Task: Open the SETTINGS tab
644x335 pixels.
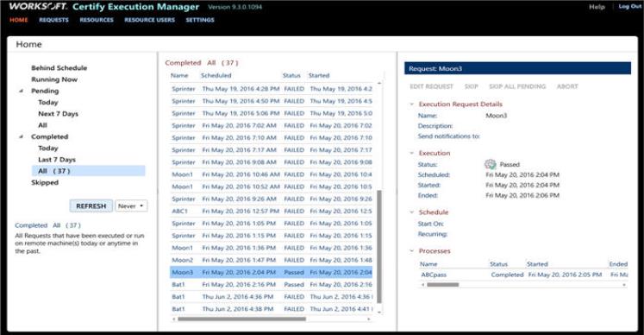Action: tap(200, 20)
